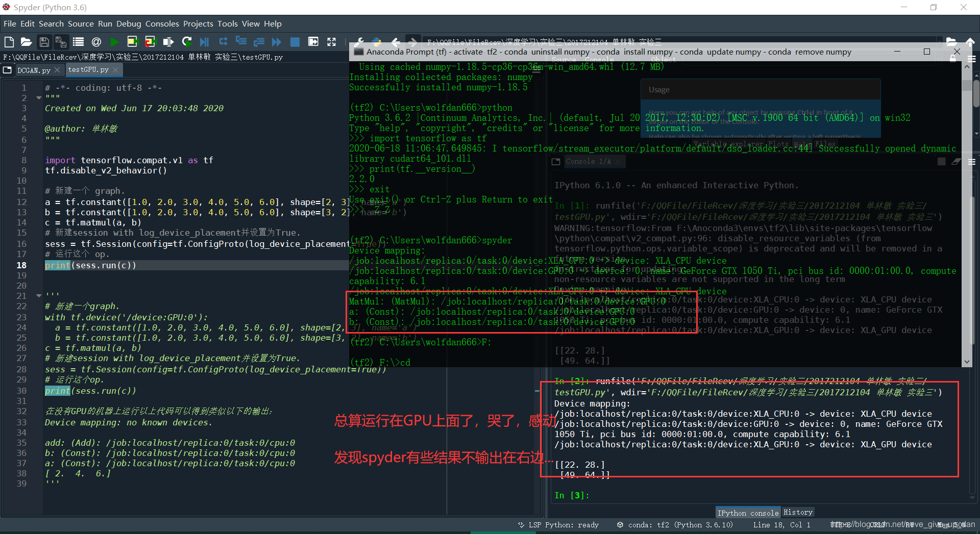The width and height of the screenshot is (980, 534).
Task: Run the current cell and advance
Action: [x=150, y=42]
